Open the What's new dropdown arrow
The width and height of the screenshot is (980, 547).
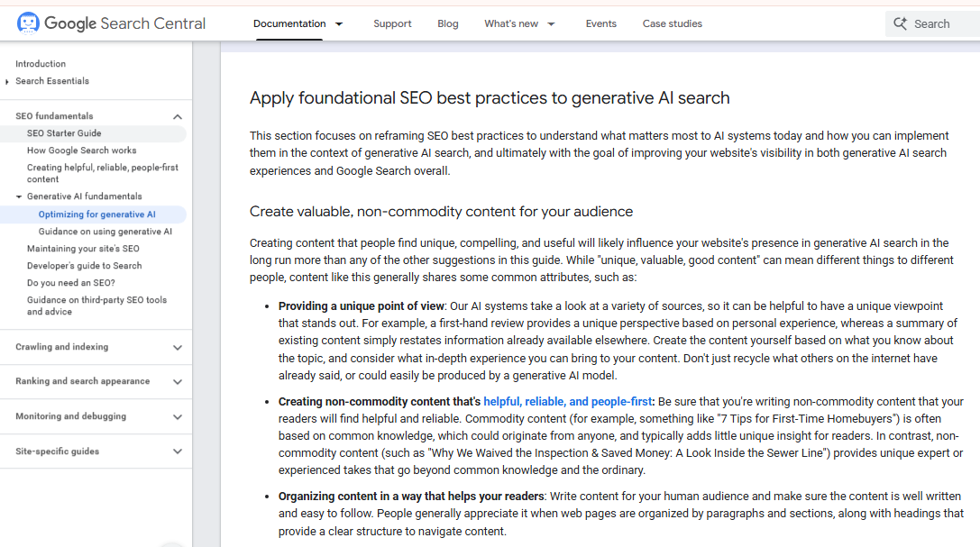[551, 23]
